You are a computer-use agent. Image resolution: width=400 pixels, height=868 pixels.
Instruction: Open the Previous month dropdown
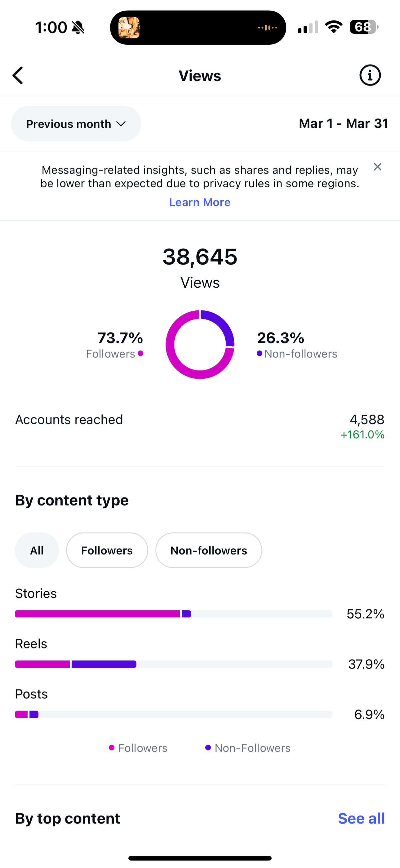pos(76,124)
